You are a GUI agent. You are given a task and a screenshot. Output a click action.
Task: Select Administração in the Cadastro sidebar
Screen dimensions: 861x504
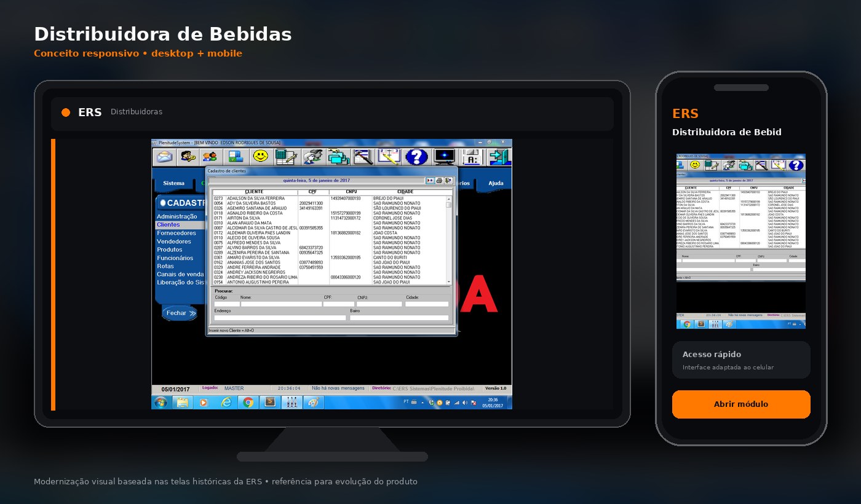[177, 216]
